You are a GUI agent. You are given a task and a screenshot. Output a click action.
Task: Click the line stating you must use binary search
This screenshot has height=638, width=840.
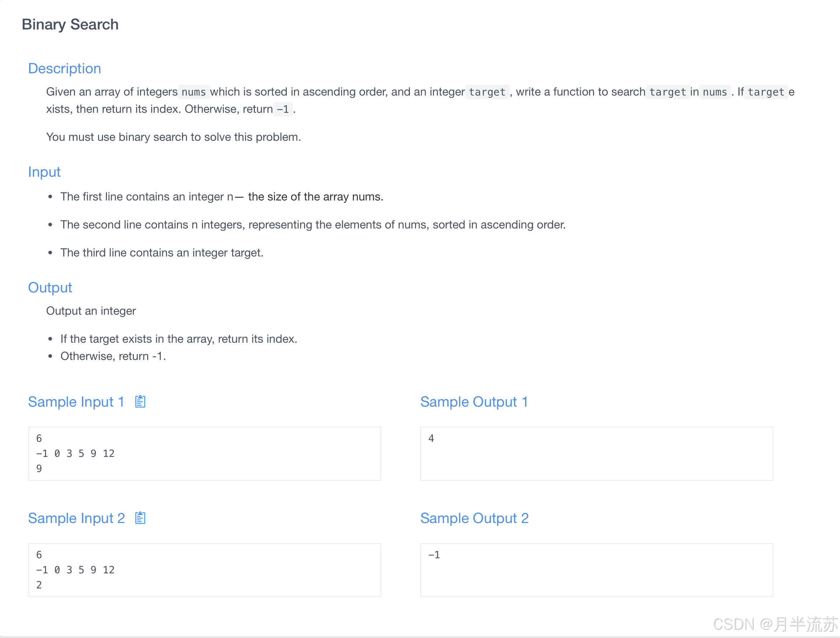point(173,137)
